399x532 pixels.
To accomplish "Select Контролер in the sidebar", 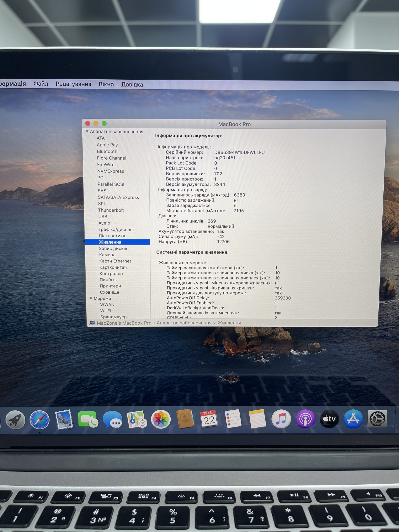I will [x=111, y=273].
